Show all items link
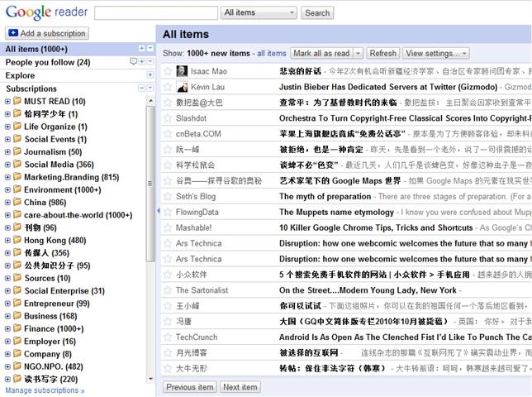Image resolution: width=532 pixels, height=397 pixels. point(272,53)
